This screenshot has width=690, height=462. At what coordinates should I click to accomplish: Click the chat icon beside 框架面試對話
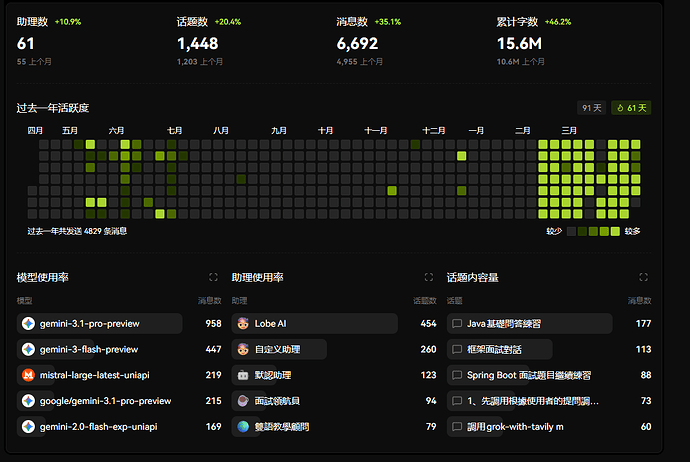pos(457,349)
